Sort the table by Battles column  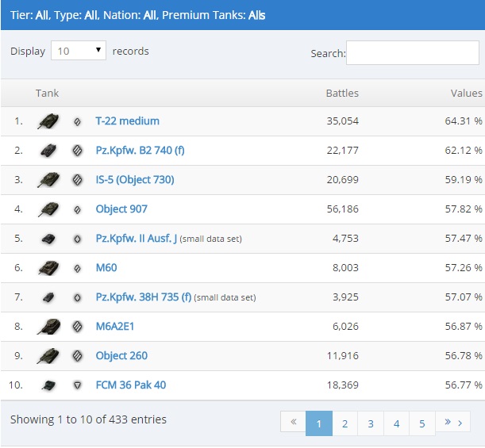342,93
